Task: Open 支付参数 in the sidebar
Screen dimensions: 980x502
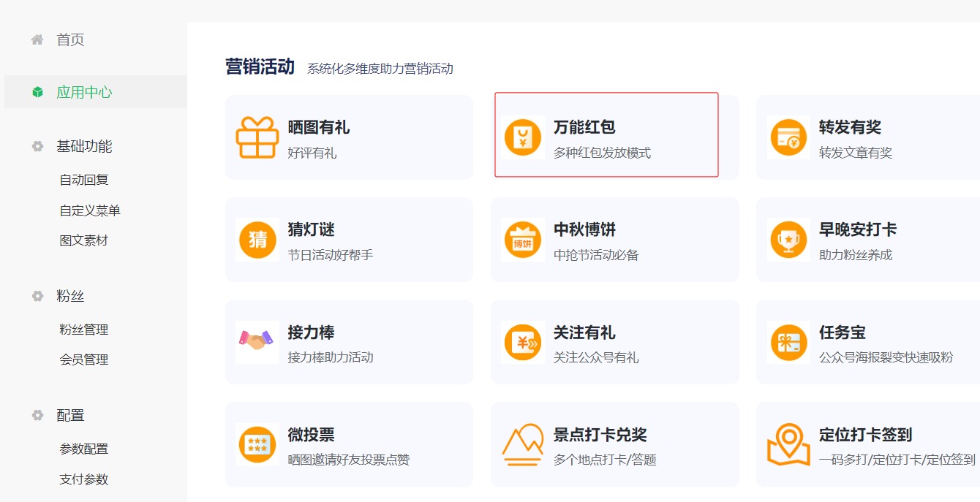Action: (84, 479)
